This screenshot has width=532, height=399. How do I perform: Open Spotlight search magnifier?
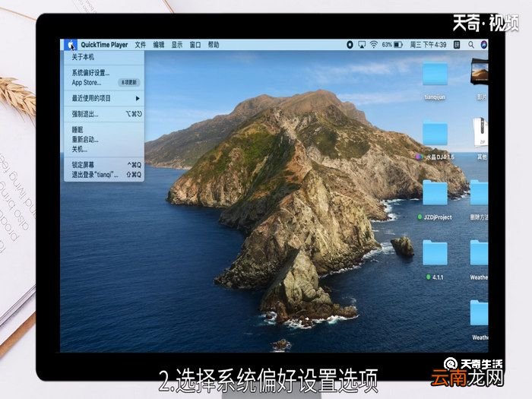coord(471,45)
